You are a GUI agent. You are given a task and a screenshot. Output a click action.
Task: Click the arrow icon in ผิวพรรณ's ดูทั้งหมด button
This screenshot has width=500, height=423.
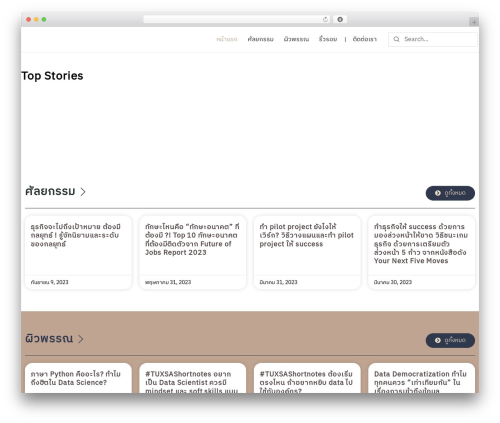438,340
